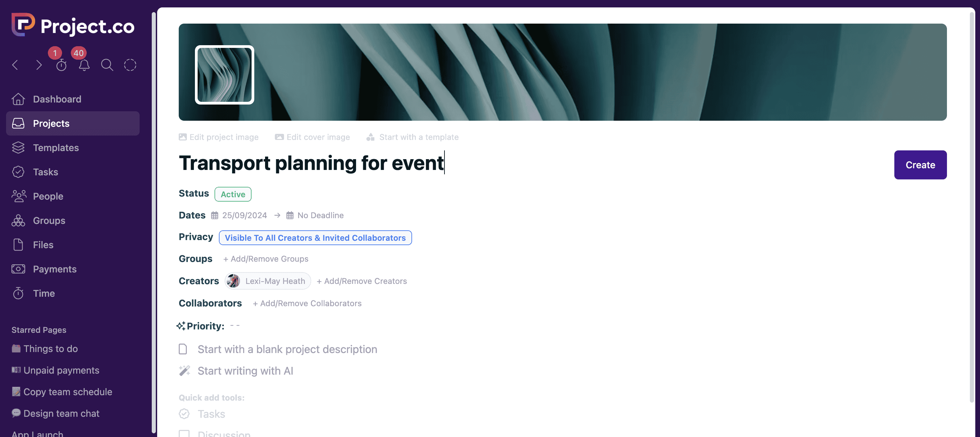980x437 pixels.
Task: Select Tasks quick add tool
Action: (211, 414)
